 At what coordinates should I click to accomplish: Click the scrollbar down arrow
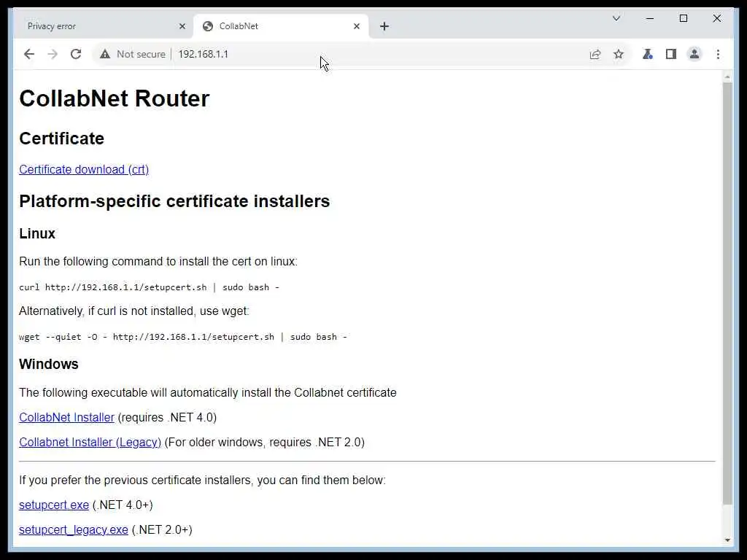coord(727,540)
